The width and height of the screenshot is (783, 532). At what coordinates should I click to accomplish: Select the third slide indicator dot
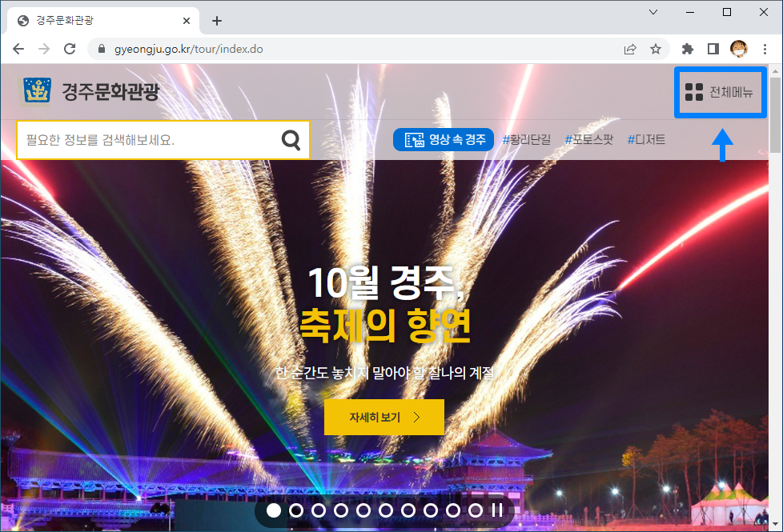coord(319,510)
